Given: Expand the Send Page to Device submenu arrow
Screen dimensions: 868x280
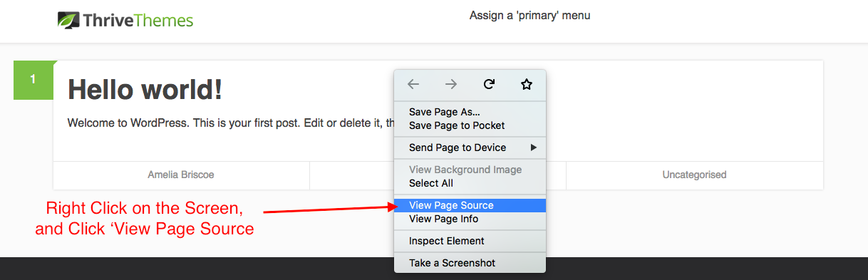Looking at the screenshot, I should (x=534, y=147).
